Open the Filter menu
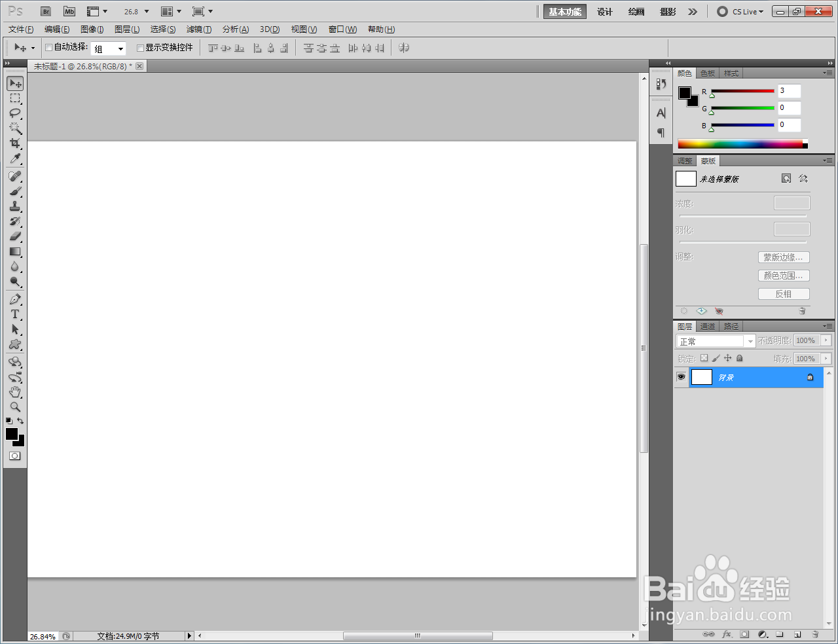 pos(198,29)
